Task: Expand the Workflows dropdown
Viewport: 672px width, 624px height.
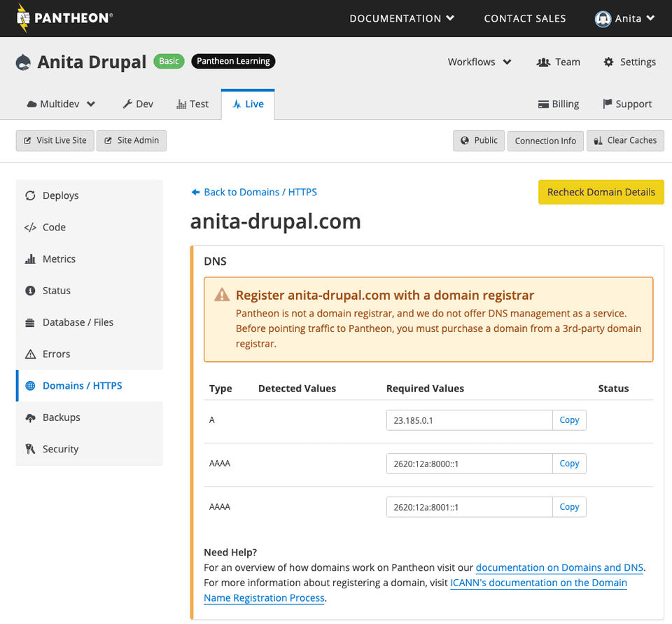Action: (479, 62)
